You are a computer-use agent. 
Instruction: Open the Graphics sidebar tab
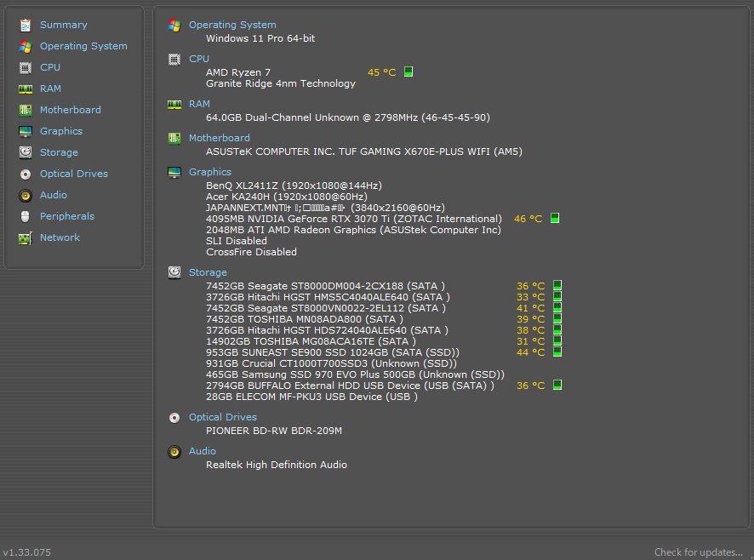click(x=60, y=131)
